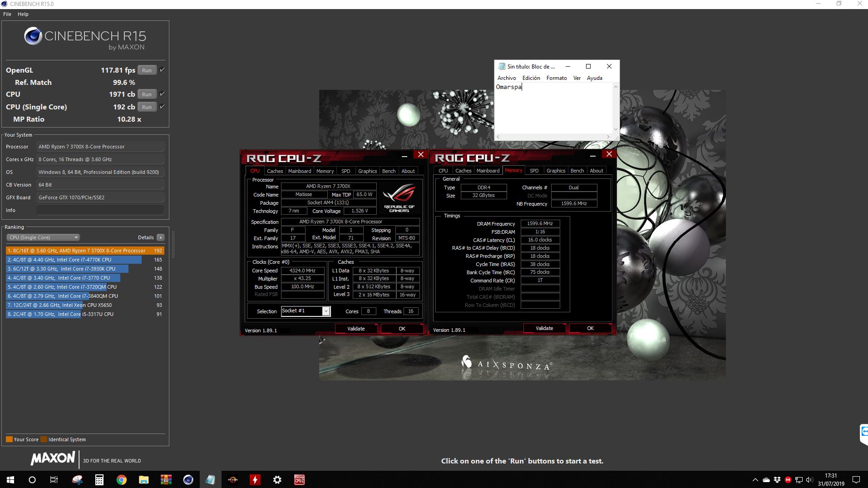Toggle the CPU test checkmark
The image size is (868, 488).
click(162, 94)
